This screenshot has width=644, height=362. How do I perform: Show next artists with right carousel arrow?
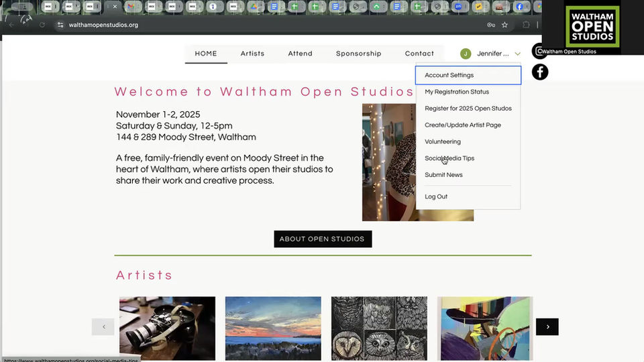(x=547, y=326)
